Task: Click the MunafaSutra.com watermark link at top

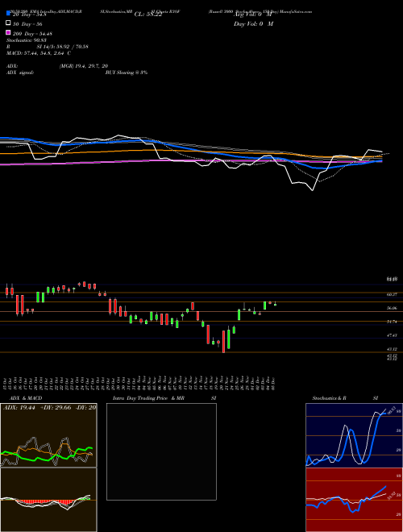Action: [x=294, y=11]
